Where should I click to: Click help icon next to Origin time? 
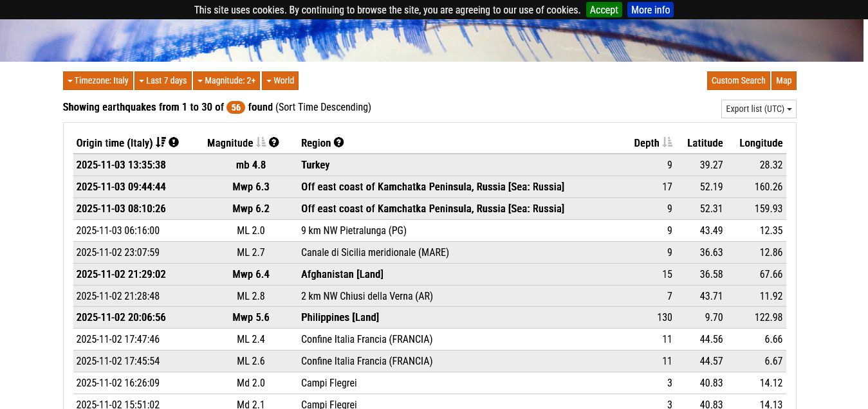pos(174,143)
